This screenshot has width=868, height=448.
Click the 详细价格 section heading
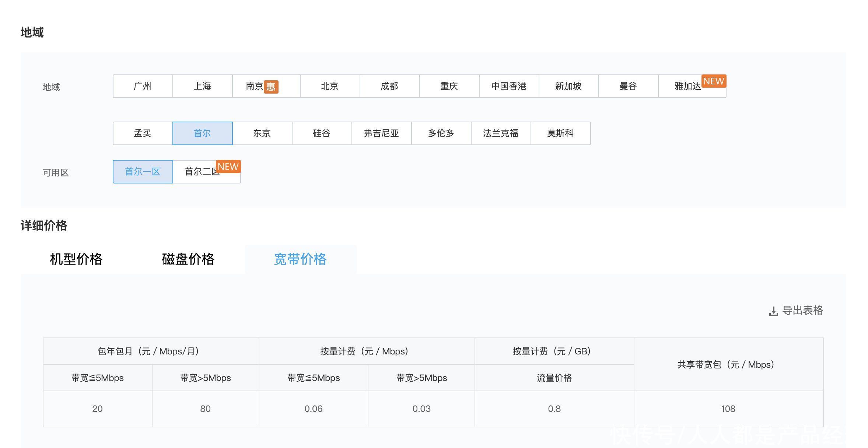click(x=44, y=225)
